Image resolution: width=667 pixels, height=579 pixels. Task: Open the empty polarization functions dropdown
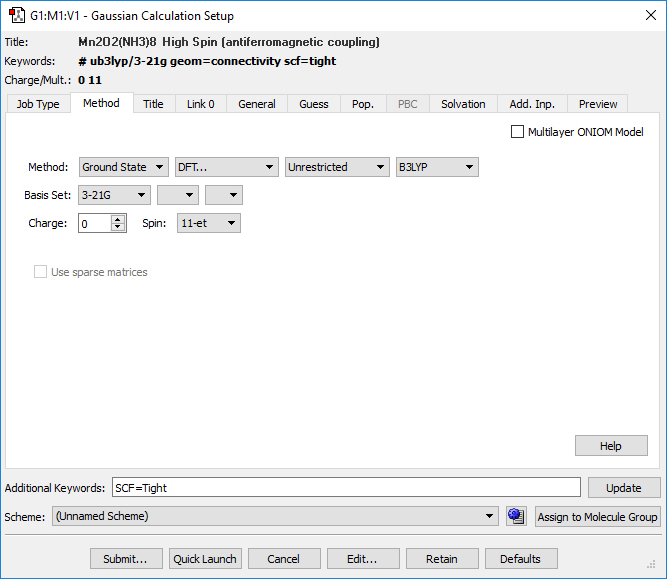click(x=224, y=195)
